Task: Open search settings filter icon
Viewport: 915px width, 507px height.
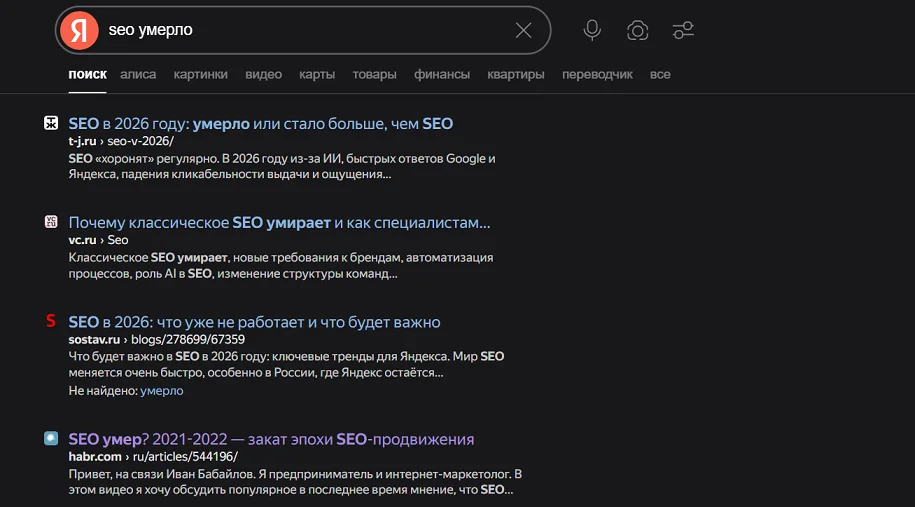Action: point(683,30)
